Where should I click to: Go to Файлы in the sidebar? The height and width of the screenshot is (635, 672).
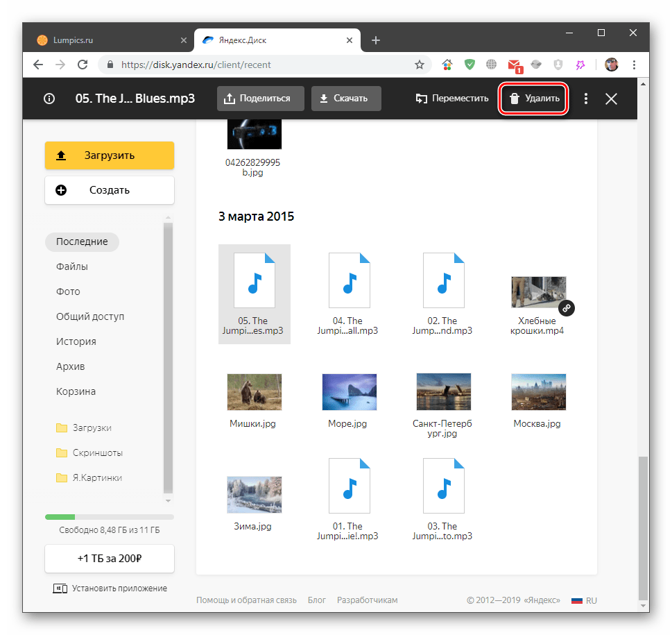click(x=72, y=266)
